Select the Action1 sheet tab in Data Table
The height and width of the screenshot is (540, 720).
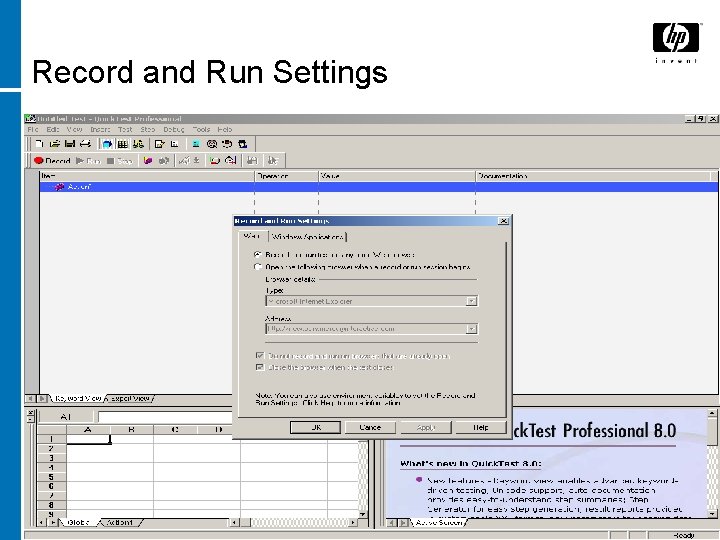pyautogui.click(x=120, y=522)
